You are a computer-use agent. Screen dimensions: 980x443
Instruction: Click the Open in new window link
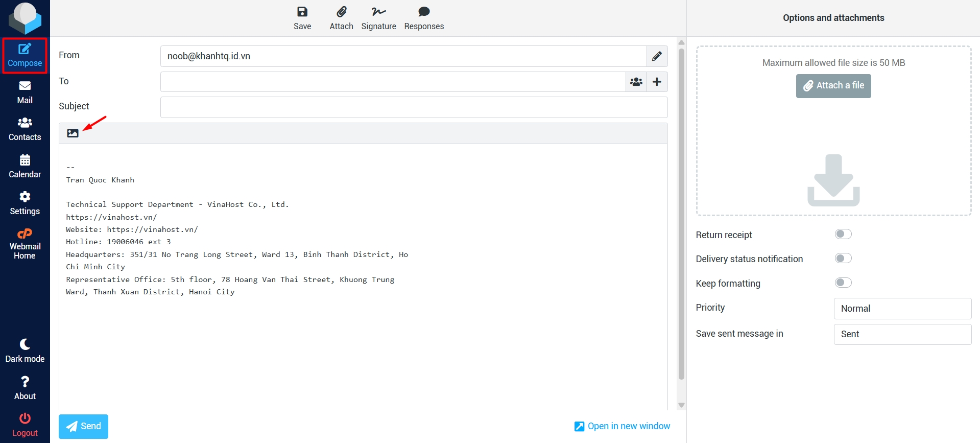click(x=622, y=426)
